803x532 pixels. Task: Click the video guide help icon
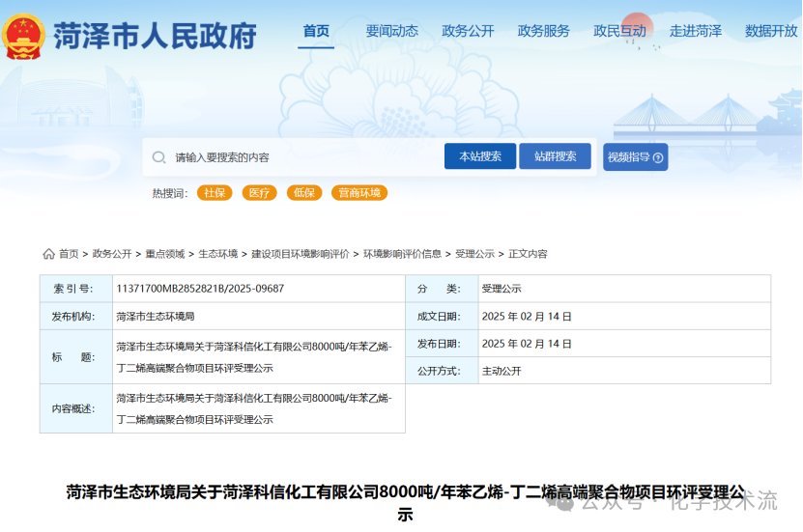coord(658,157)
